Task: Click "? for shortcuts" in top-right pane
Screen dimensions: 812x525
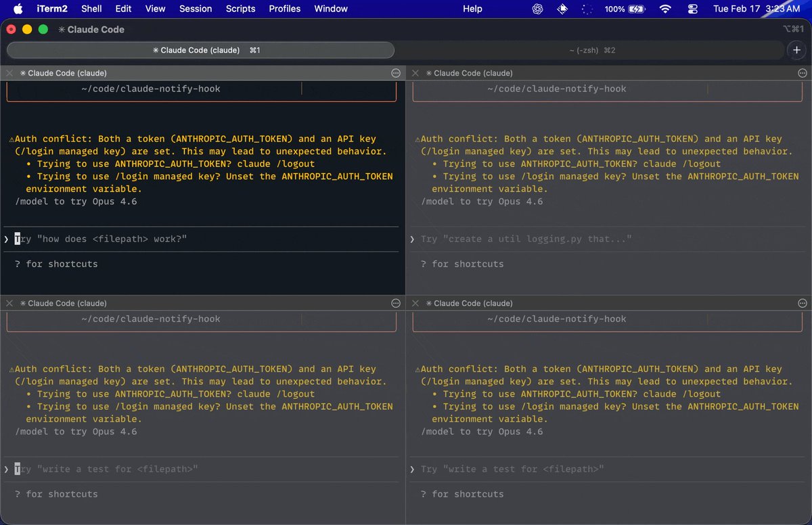Action: coord(462,264)
